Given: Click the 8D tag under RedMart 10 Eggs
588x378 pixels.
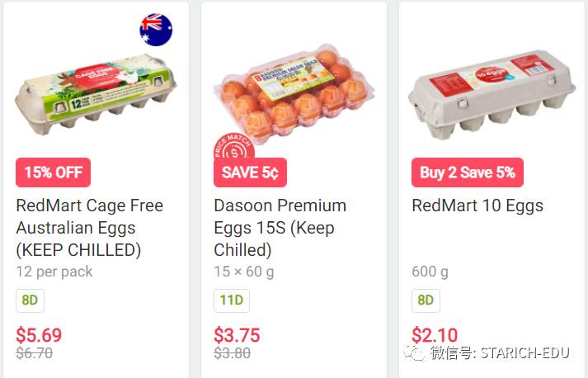Looking at the screenshot, I should 426,300.
